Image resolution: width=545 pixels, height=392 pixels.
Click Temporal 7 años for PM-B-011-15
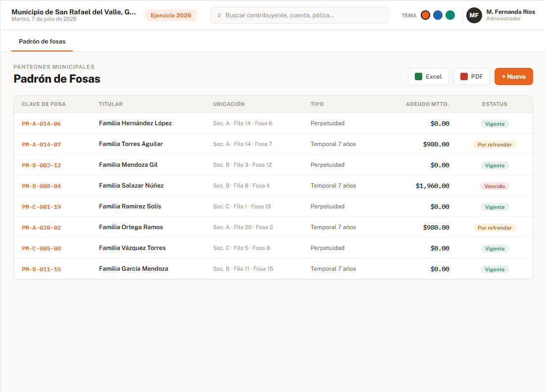click(x=333, y=269)
